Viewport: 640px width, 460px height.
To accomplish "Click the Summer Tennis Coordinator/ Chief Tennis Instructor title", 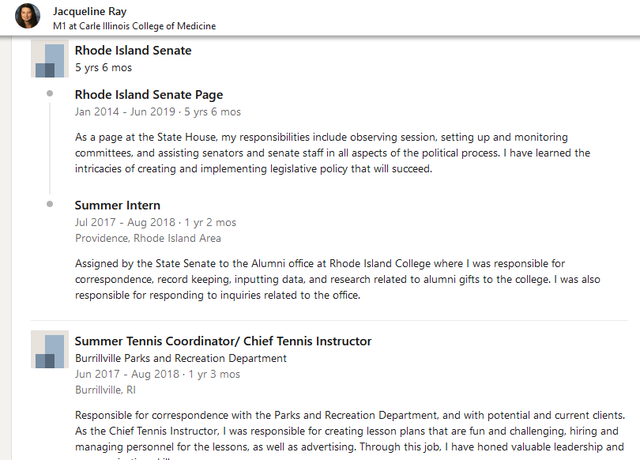I will [223, 341].
